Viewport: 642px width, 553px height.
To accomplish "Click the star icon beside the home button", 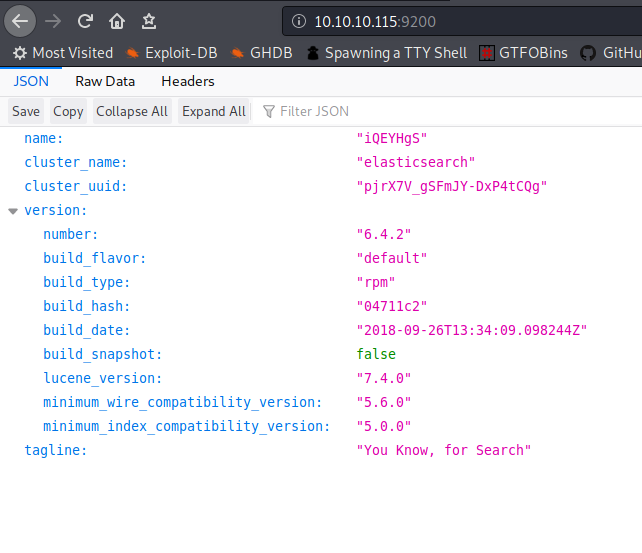I will coord(149,21).
